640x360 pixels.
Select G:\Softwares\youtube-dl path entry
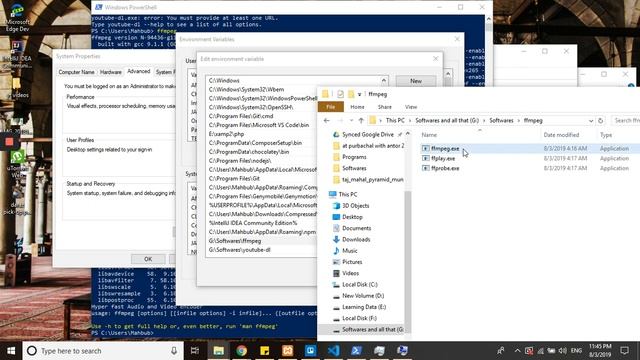click(262, 250)
